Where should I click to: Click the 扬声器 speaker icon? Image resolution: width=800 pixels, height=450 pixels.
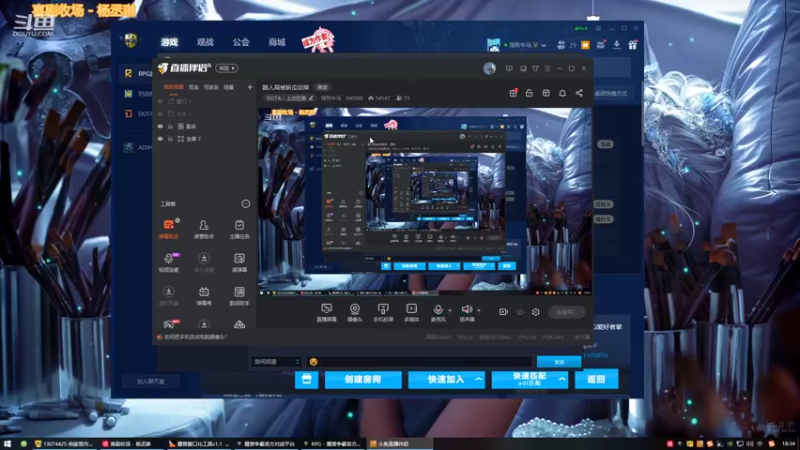pyautogui.click(x=466, y=312)
